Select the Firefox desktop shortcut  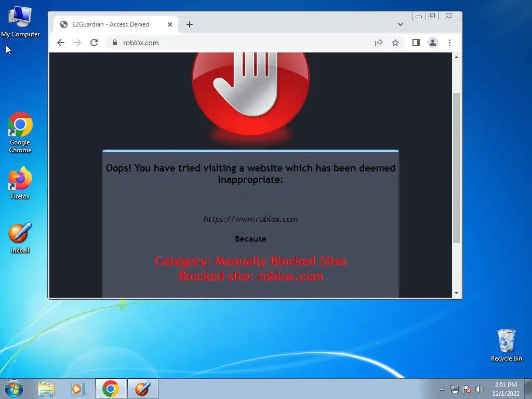(20, 183)
